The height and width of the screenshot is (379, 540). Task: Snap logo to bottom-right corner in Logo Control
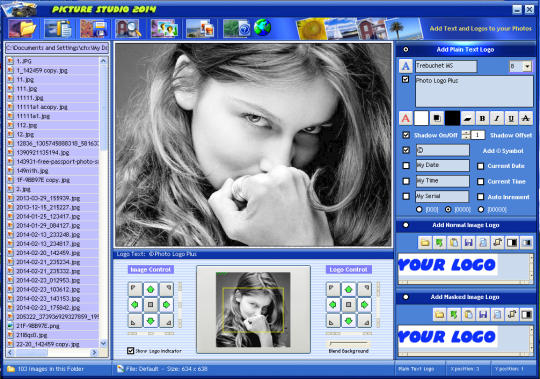(364, 320)
